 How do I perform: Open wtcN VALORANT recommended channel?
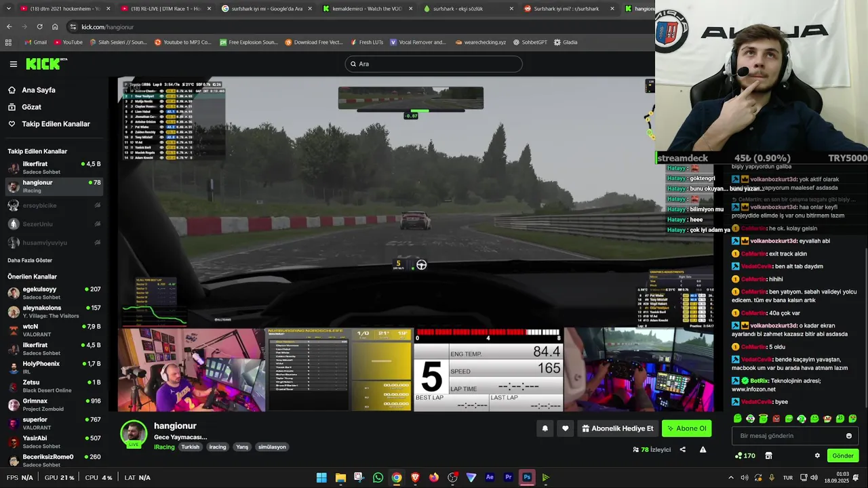pos(53,330)
